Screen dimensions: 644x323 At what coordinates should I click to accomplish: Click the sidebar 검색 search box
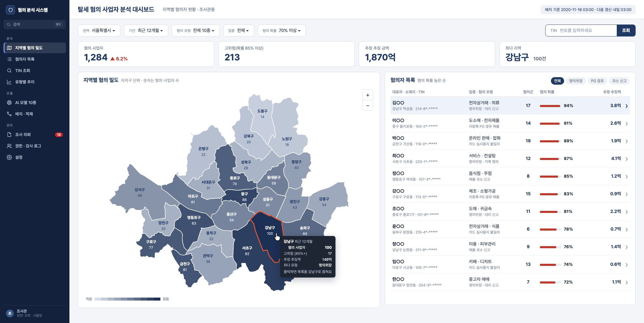point(35,25)
